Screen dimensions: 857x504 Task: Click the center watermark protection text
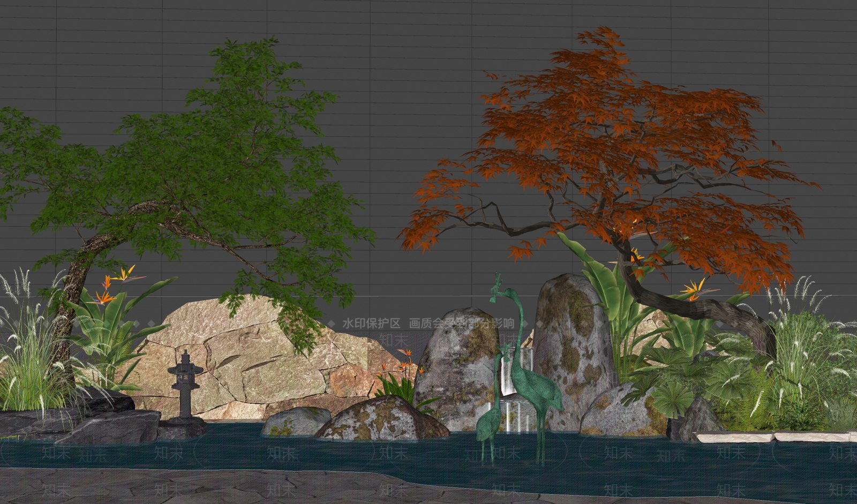(428, 324)
